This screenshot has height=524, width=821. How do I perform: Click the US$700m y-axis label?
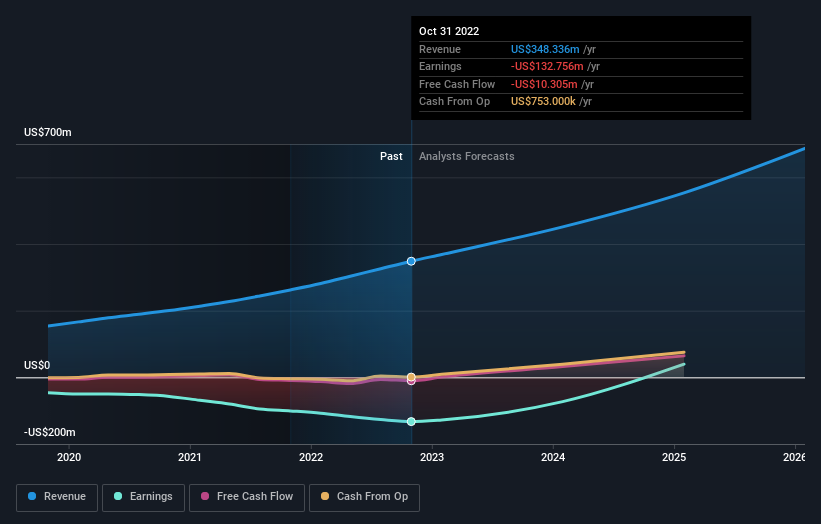pos(48,132)
